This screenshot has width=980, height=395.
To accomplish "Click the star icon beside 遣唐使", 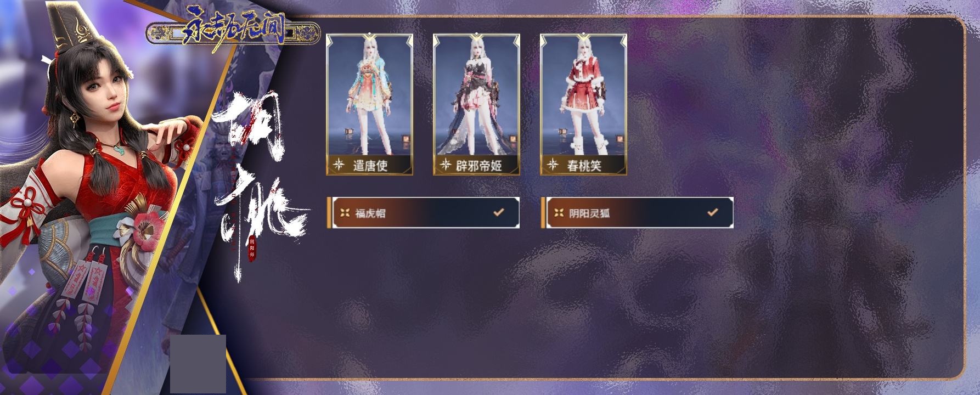I will [x=339, y=165].
